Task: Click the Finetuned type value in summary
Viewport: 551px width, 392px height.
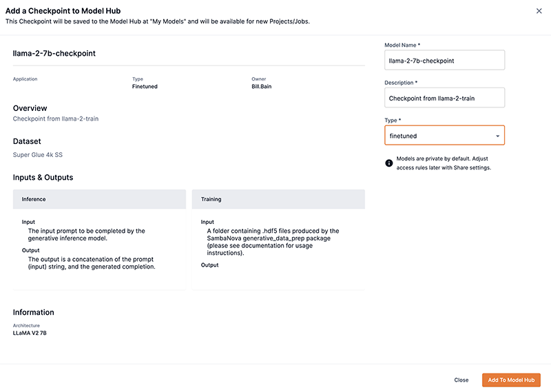Action: point(145,87)
